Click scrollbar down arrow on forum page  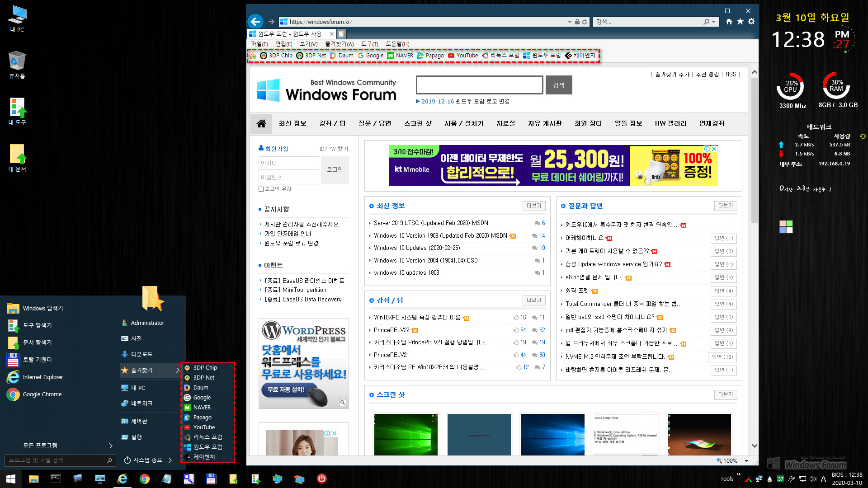point(754,446)
